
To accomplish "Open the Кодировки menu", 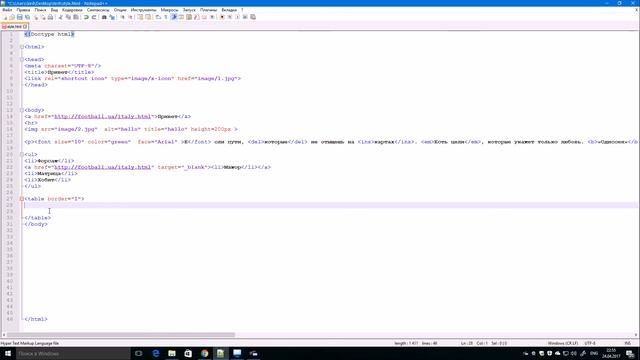I will pyautogui.click(x=72, y=10).
